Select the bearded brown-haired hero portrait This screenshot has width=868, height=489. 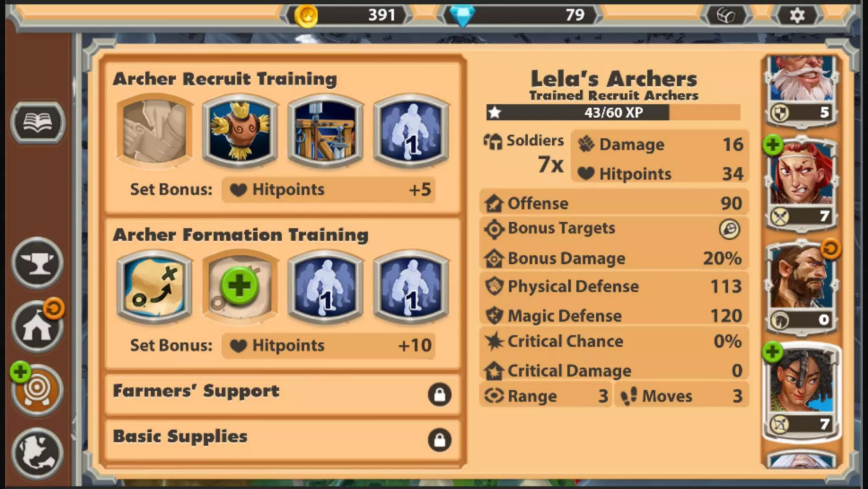click(x=801, y=287)
